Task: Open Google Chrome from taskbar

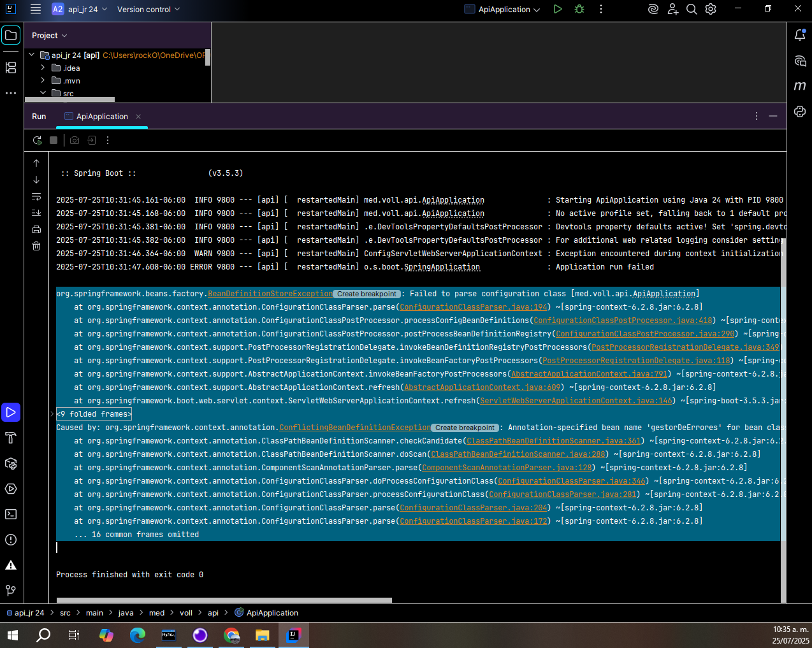Action: coord(231,635)
